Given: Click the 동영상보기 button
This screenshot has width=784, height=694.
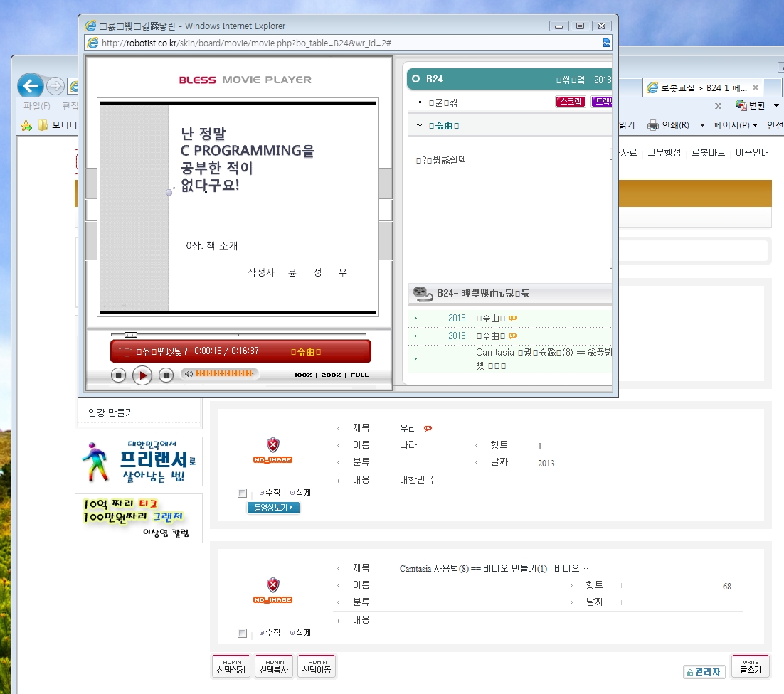Looking at the screenshot, I should click(273, 508).
